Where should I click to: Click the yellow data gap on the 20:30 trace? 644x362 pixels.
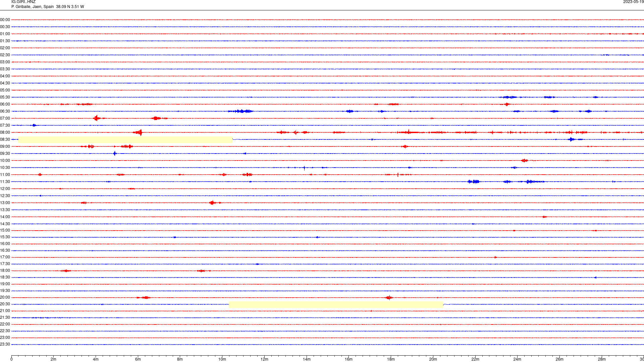(x=336, y=305)
